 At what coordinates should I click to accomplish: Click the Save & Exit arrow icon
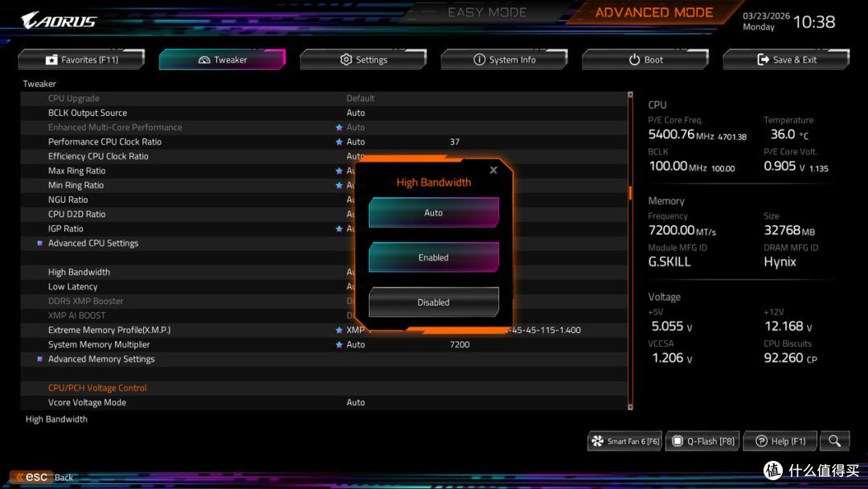(764, 60)
